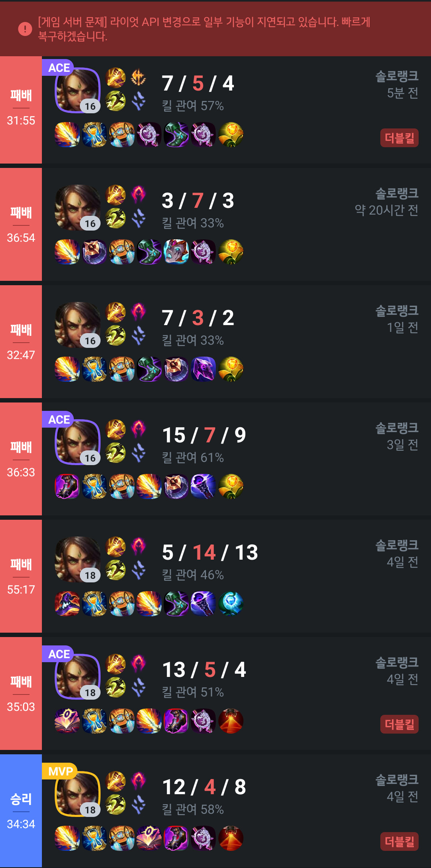The width and height of the screenshot is (431, 868).
Task: Tap the purple hat item in 5/14/13 match
Action: point(67,604)
